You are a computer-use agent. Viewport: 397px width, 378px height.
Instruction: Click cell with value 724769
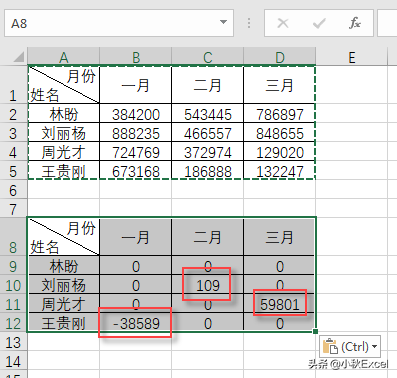136,151
